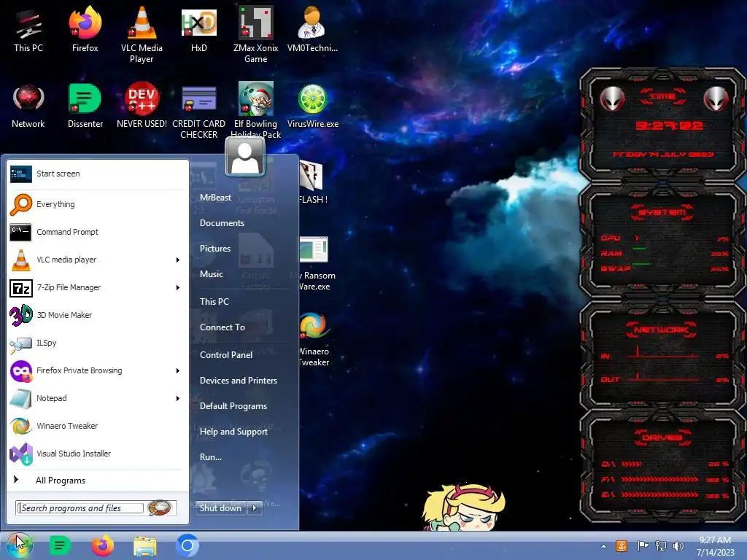This screenshot has width=747, height=560.
Task: Click the TIME gadget clock display
Action: (669, 125)
